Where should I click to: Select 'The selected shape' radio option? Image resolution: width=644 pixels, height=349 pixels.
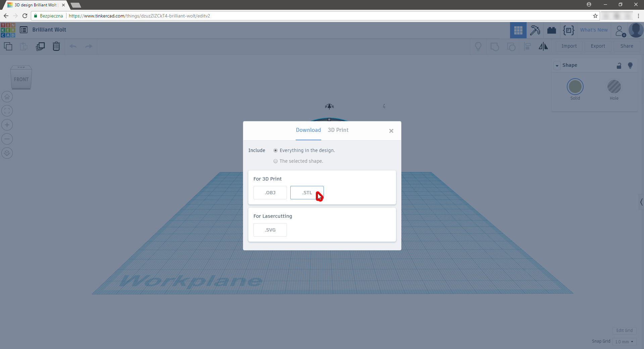[276, 161]
